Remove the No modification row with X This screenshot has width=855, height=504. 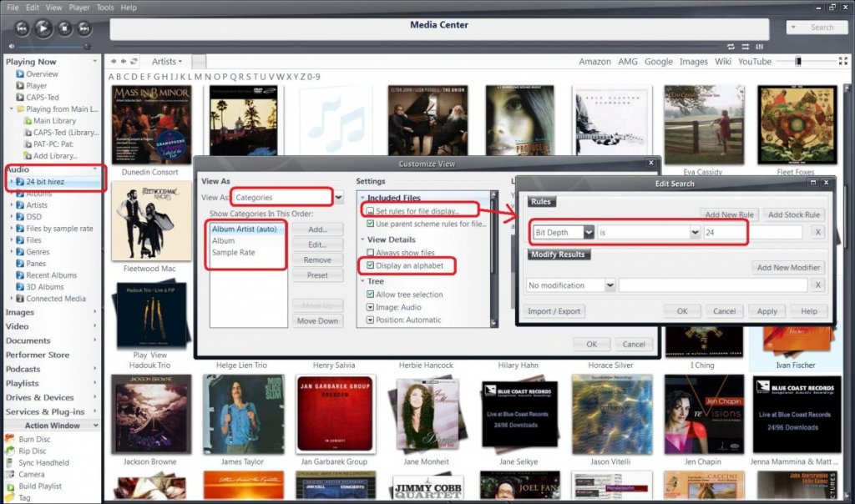817,285
